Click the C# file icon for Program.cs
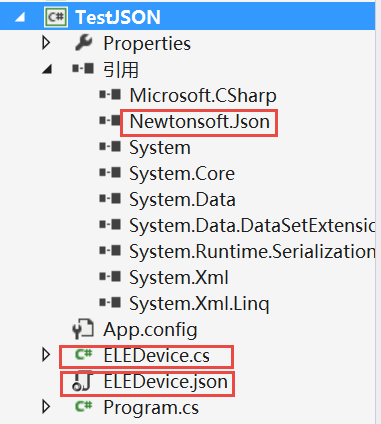The width and height of the screenshot is (381, 424). pos(83,406)
